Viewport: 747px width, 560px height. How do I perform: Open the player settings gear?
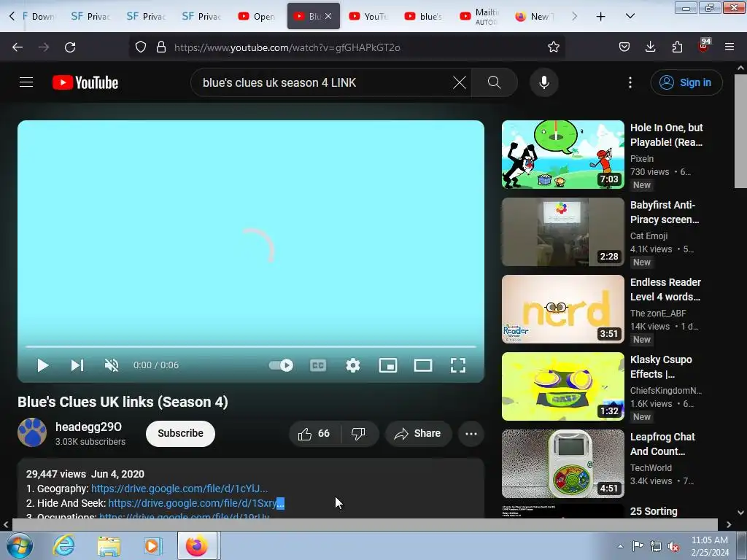point(352,365)
